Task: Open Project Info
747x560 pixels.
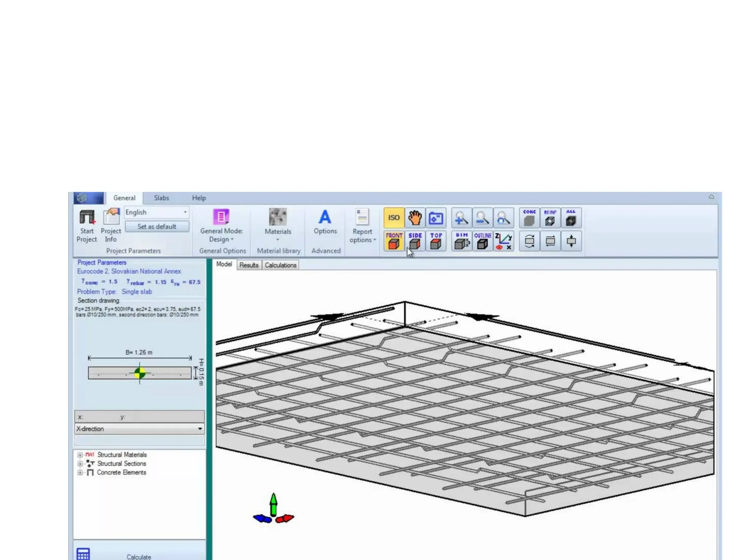Action: click(111, 226)
